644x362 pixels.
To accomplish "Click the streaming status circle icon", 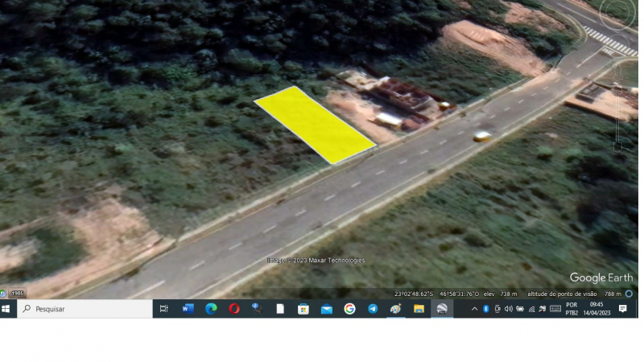I will [629, 294].
